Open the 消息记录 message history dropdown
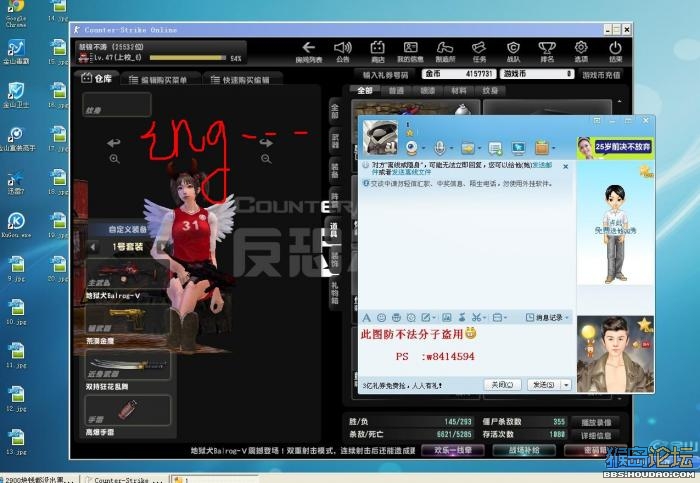700x483 pixels. click(547, 317)
